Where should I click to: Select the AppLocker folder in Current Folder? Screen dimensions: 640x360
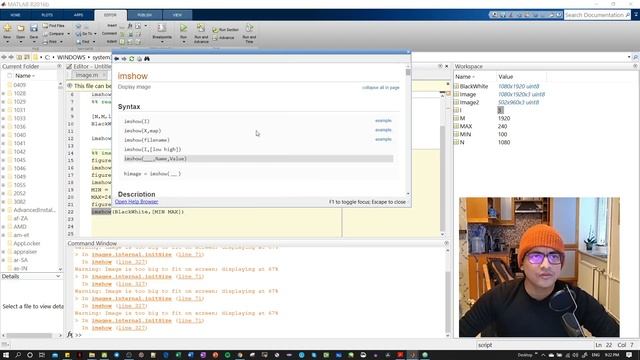(x=27, y=243)
